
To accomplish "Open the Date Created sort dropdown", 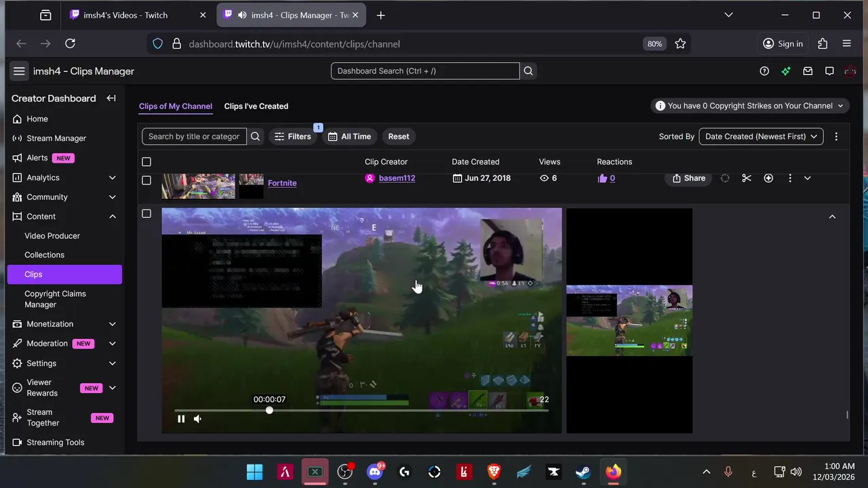I will pos(762,136).
